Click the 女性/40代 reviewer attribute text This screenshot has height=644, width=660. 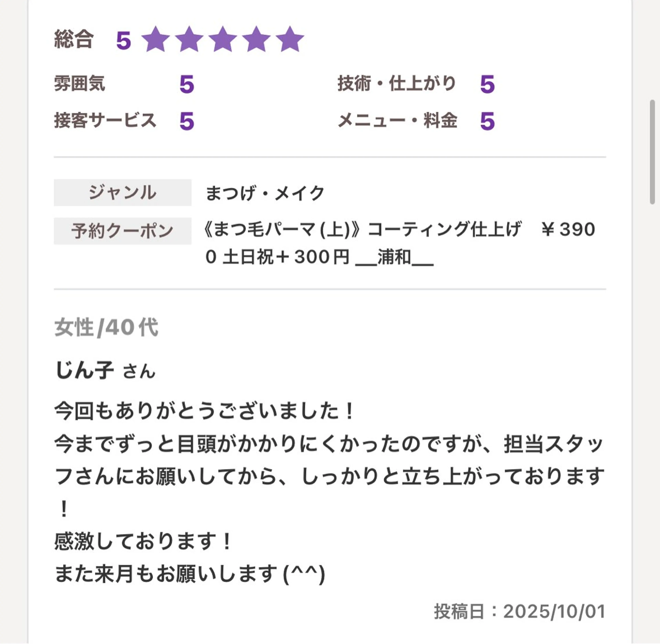(x=106, y=327)
